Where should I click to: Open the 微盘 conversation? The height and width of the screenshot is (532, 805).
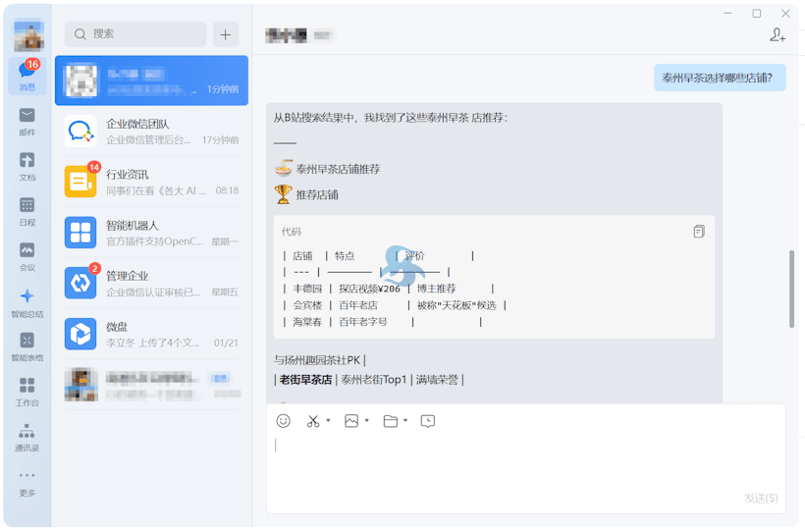151,334
